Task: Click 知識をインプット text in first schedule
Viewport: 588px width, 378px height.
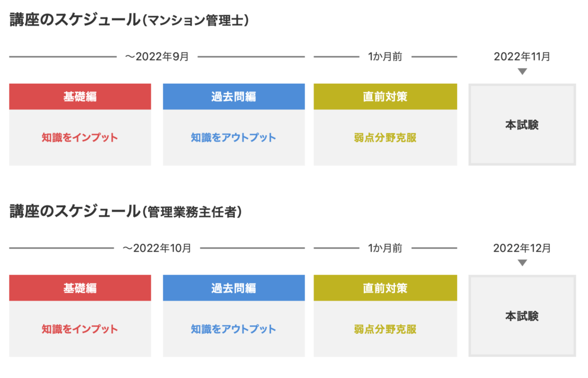Action: click(x=80, y=138)
